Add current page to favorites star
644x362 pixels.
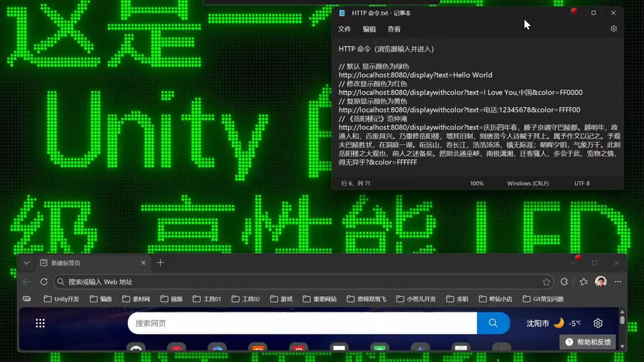pos(546,282)
